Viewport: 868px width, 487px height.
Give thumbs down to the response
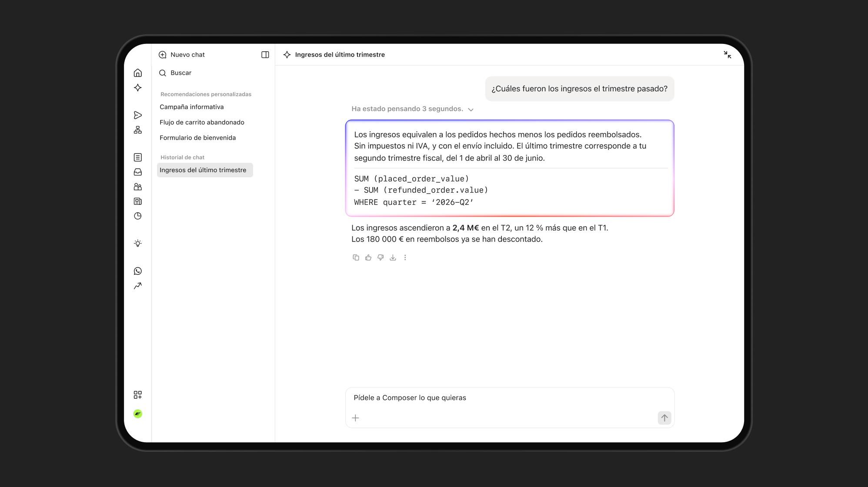click(381, 257)
